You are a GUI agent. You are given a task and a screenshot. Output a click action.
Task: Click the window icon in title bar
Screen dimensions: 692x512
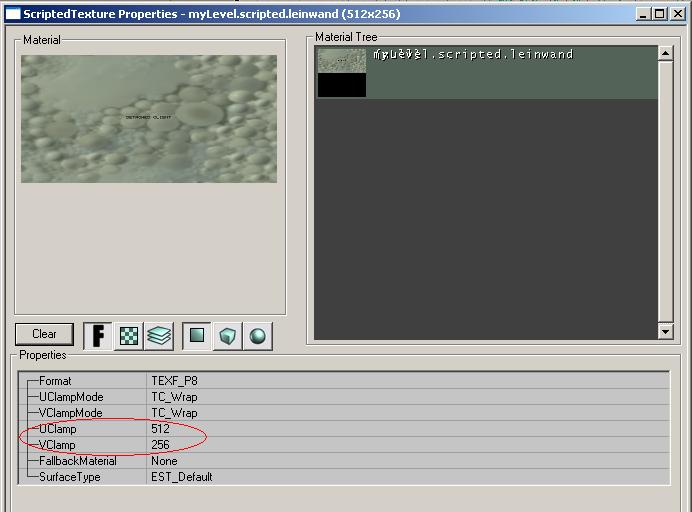coord(13,14)
